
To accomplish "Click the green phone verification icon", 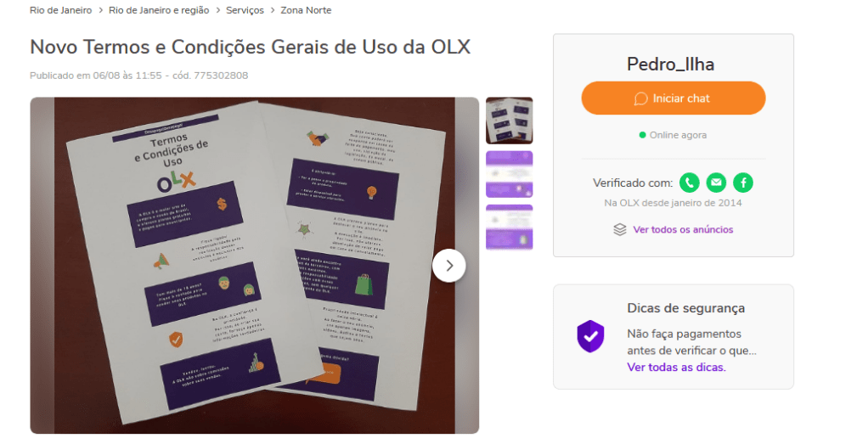I will [x=689, y=183].
